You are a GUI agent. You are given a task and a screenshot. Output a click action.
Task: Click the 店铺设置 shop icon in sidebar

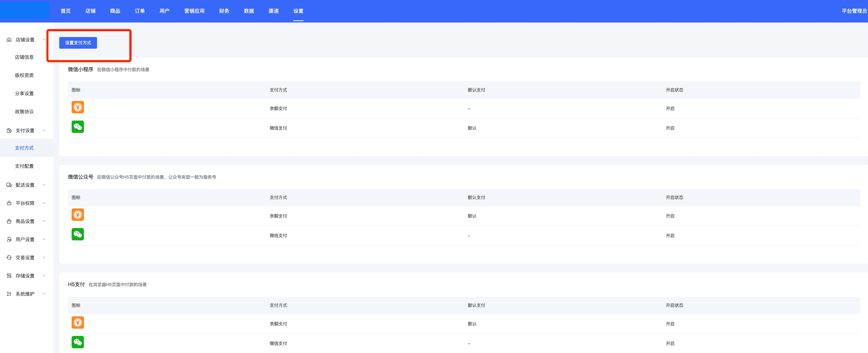pos(9,40)
